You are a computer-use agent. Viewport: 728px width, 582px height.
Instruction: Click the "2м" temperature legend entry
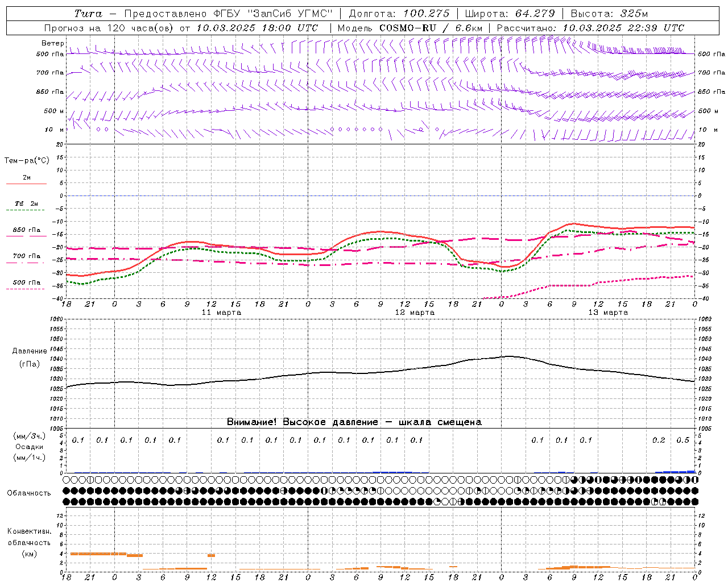coord(26,178)
